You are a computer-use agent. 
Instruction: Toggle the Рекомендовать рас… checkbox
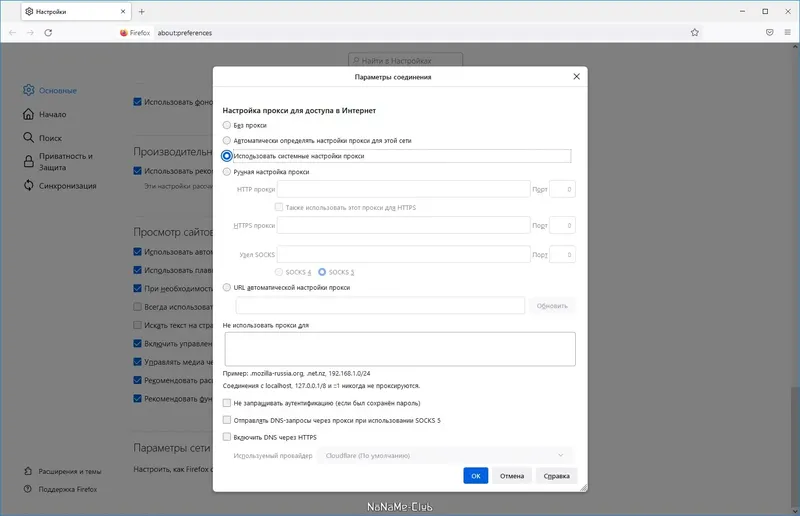tap(137, 380)
